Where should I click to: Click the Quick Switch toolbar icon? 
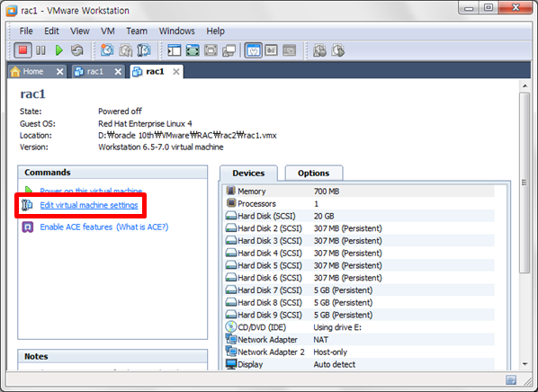pyautogui.click(x=211, y=50)
